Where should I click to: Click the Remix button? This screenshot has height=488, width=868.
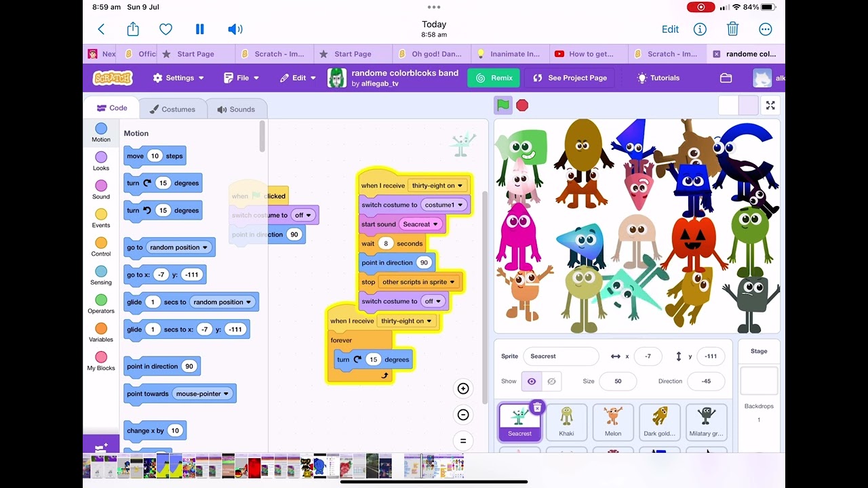coord(494,78)
